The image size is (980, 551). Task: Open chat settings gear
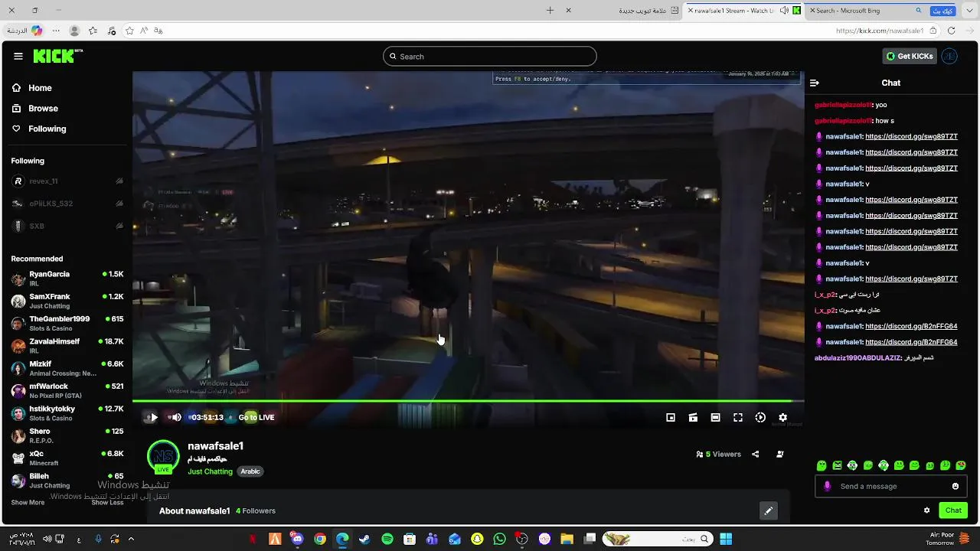[926, 510]
